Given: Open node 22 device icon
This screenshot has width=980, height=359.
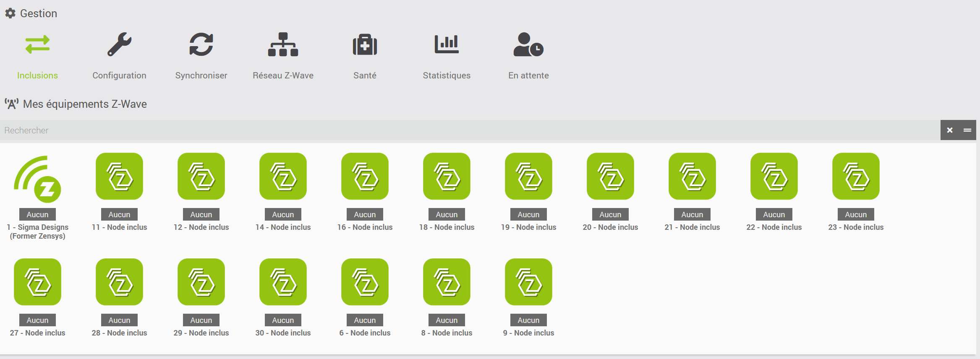Looking at the screenshot, I should point(774,176).
